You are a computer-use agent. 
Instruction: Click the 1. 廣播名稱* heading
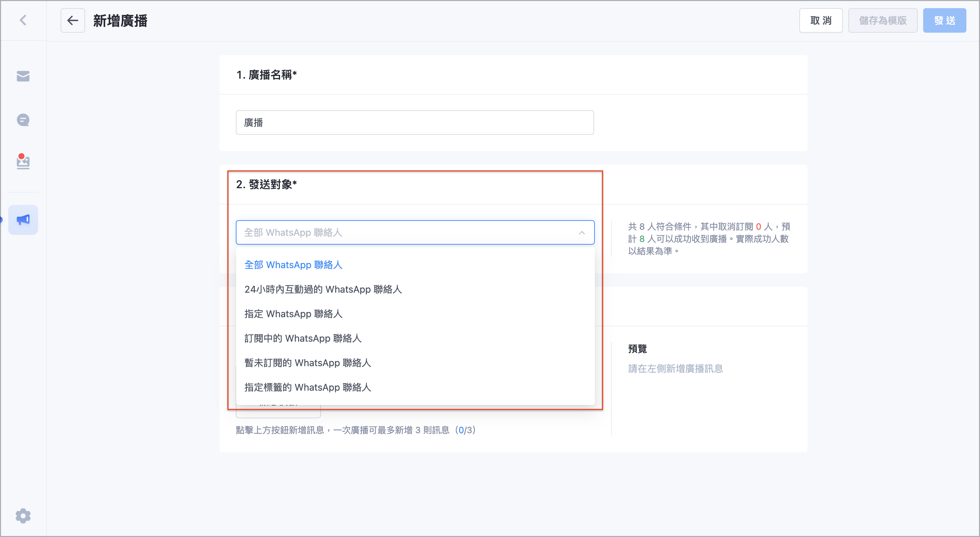click(266, 75)
